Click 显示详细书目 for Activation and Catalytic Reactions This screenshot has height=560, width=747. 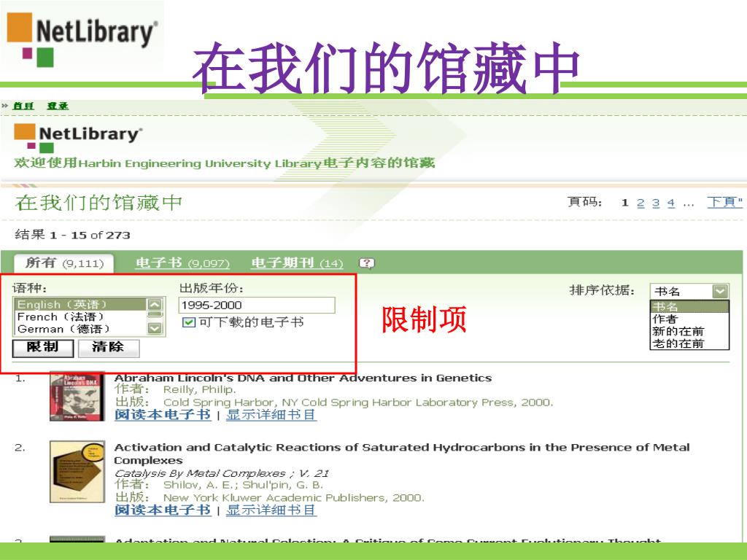(x=271, y=510)
